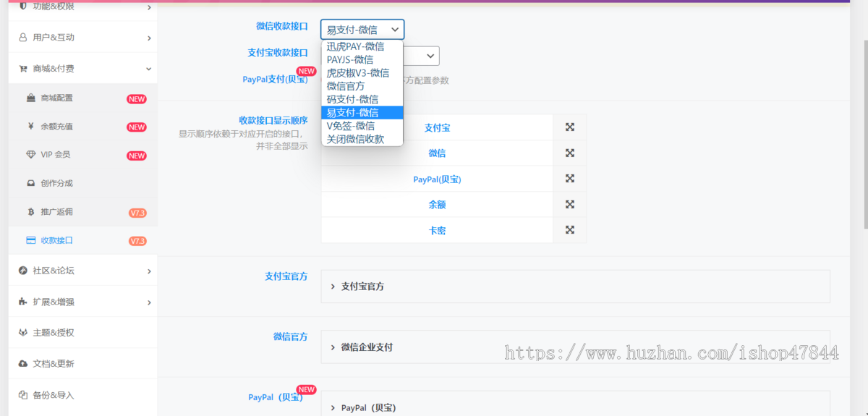The width and height of the screenshot is (868, 416).
Task: Click the copy icon beside 备份&导入
Action: pos(23,395)
